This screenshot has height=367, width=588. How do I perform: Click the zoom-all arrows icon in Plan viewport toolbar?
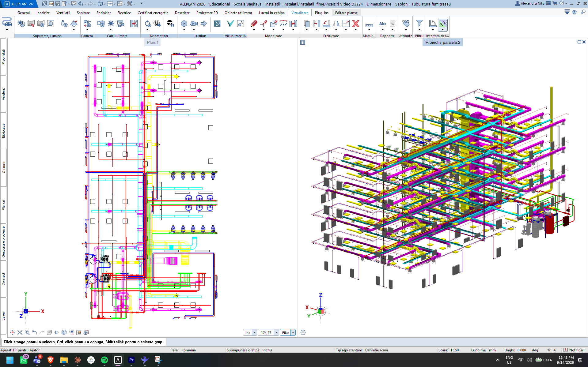[x=20, y=332]
